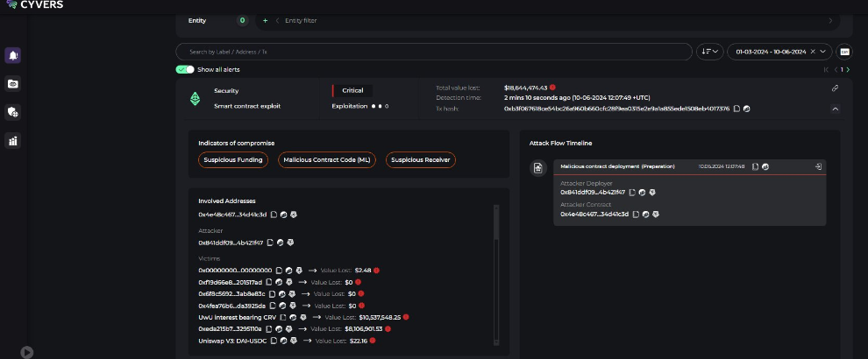Screen dimensions: 868x359
Task: Copy address 0x4e48c467 under Involved Addresses
Action: [274, 215]
